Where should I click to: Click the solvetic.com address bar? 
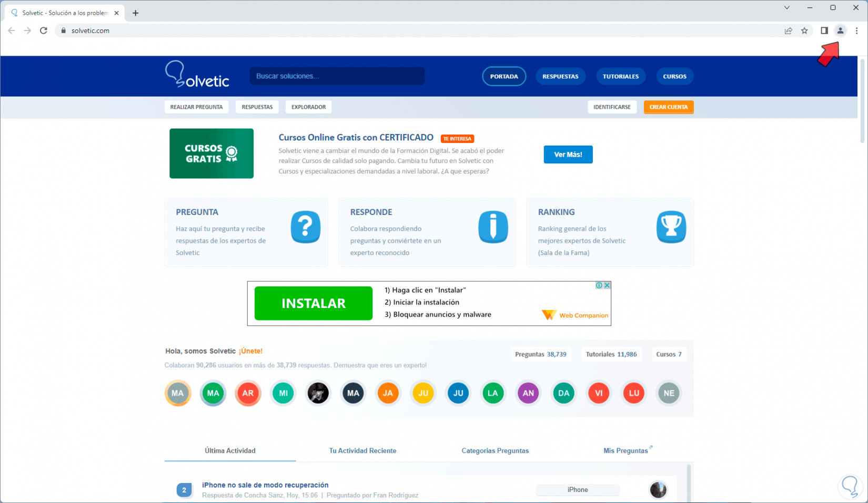tap(421, 30)
